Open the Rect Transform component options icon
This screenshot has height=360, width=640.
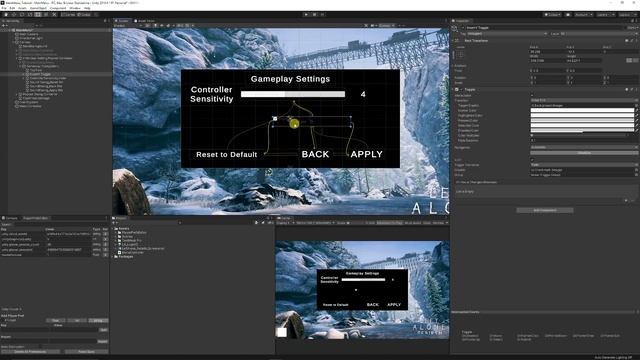pos(636,40)
